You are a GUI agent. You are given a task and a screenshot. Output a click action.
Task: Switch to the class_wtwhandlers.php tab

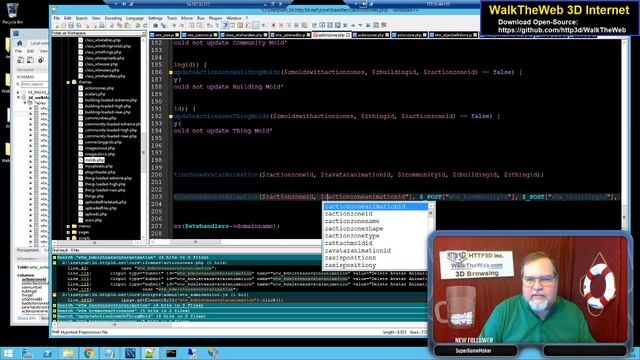(x=244, y=35)
